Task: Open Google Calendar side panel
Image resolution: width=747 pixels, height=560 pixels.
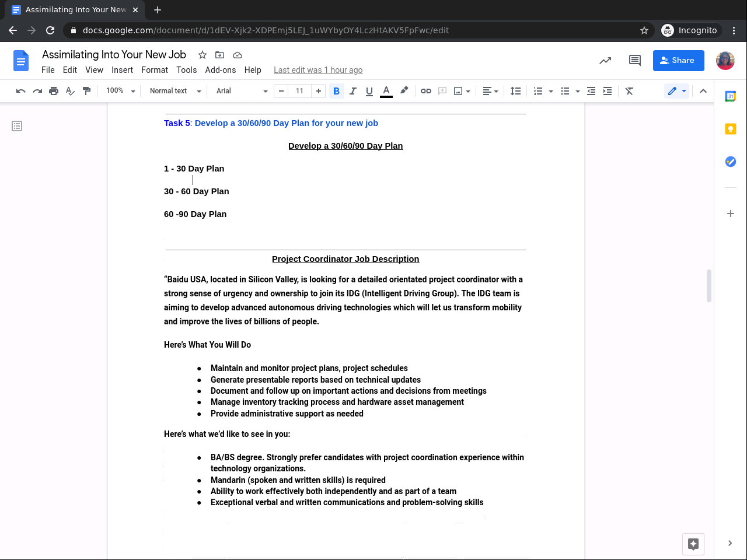Action: pos(731,96)
